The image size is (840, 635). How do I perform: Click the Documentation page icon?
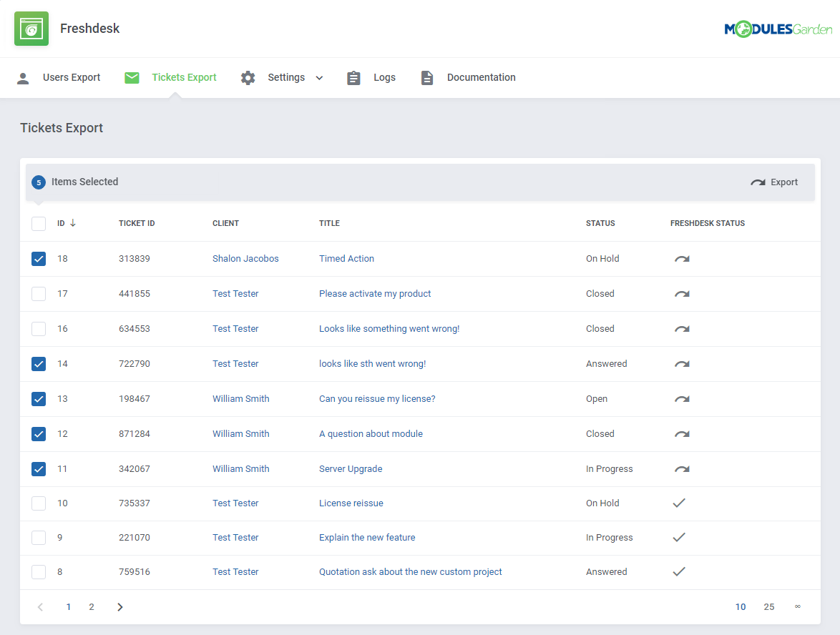tap(427, 77)
